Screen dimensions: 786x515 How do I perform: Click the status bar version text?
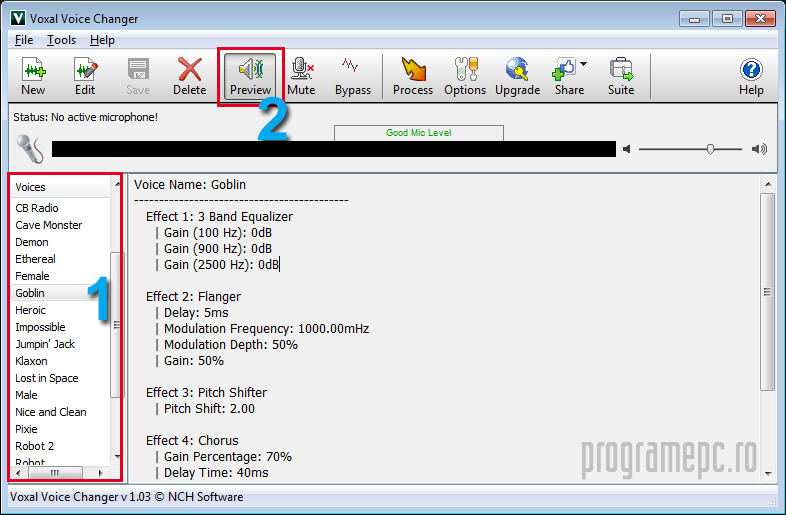coord(127,497)
